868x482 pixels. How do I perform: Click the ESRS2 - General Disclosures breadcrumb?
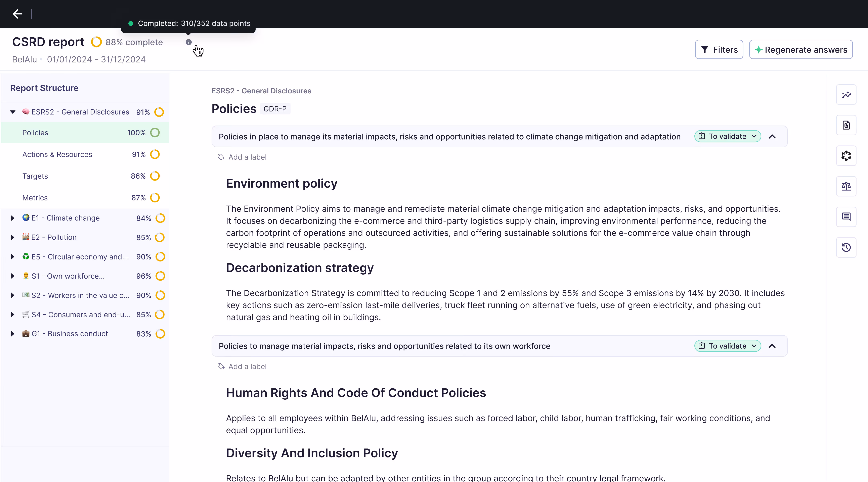coord(261,91)
